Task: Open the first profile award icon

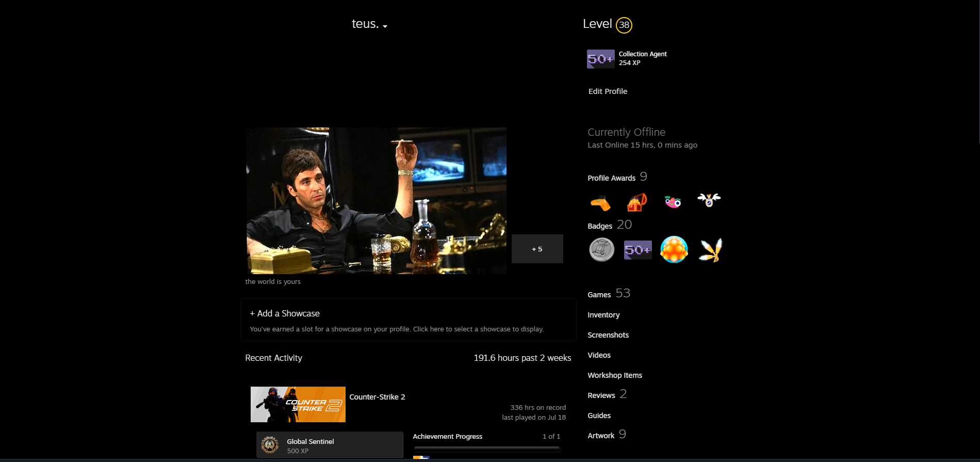Action: pos(601,203)
